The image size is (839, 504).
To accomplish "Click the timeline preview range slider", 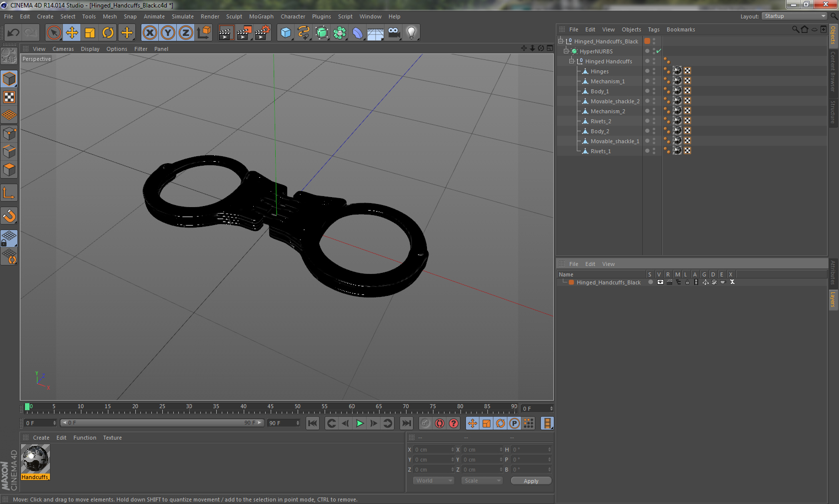I will click(162, 423).
